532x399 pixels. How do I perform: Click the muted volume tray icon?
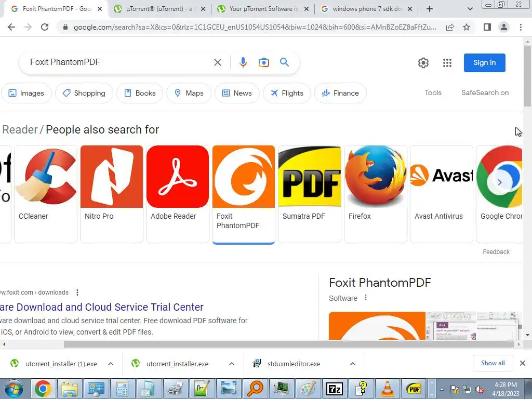click(x=480, y=390)
